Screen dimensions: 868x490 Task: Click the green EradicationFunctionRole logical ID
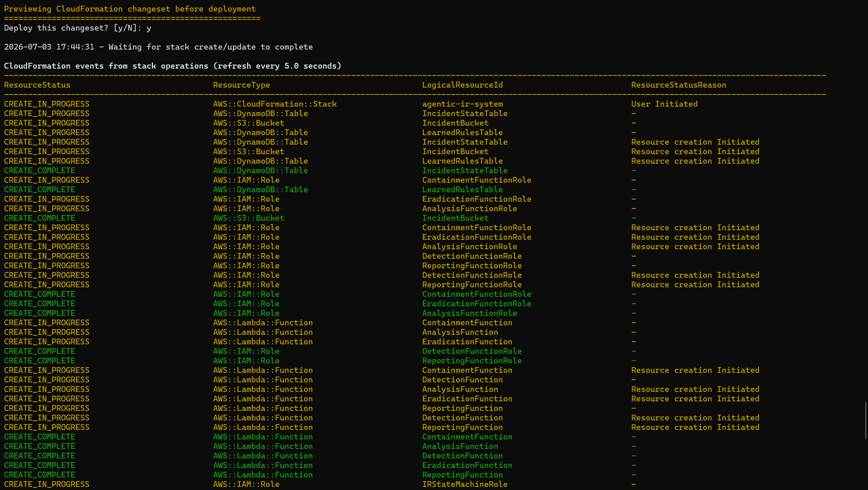point(477,304)
